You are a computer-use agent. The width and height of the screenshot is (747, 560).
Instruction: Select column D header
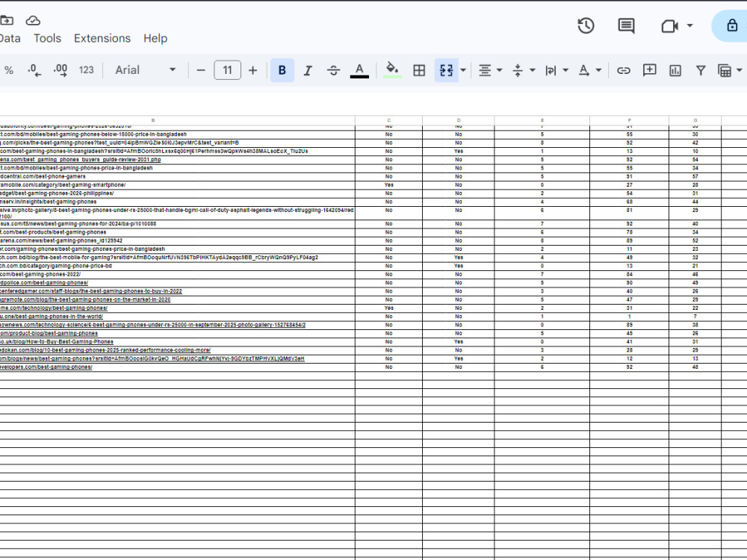click(459, 120)
